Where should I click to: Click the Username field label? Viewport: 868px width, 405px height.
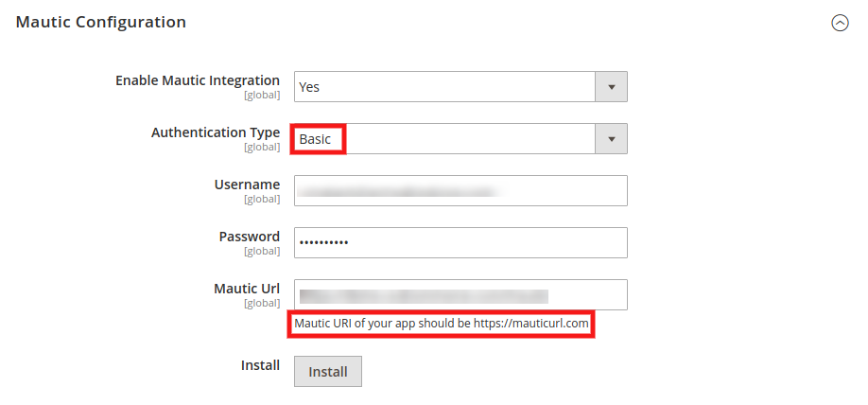point(247,185)
